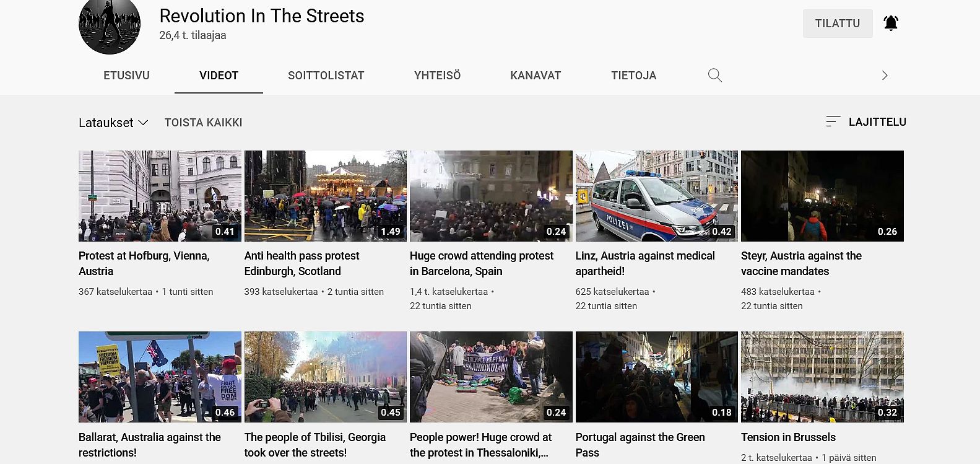Open the KANAVAT tab
This screenshot has width=980, height=464.
tap(536, 76)
